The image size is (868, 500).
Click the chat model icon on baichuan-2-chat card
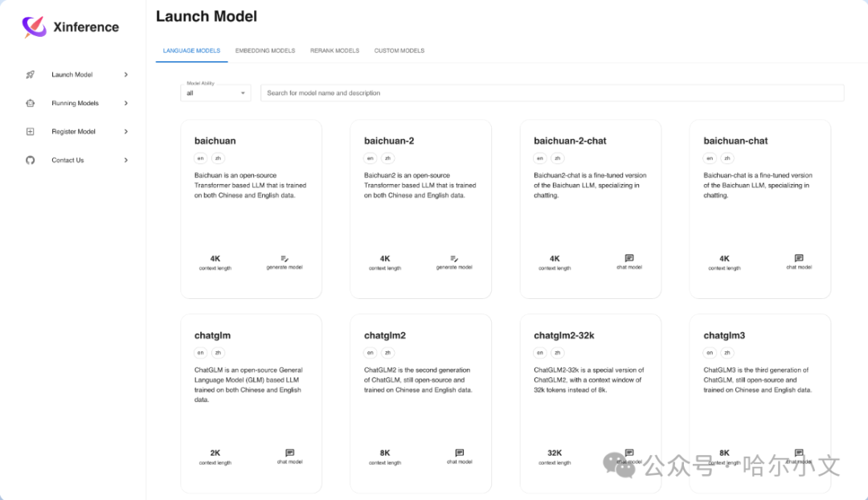(x=629, y=258)
